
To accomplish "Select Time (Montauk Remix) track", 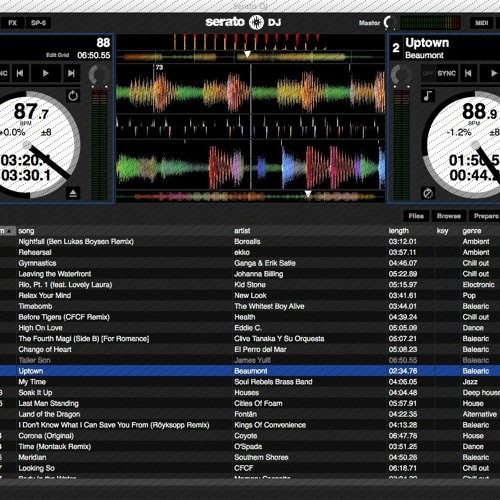I will [250, 447].
